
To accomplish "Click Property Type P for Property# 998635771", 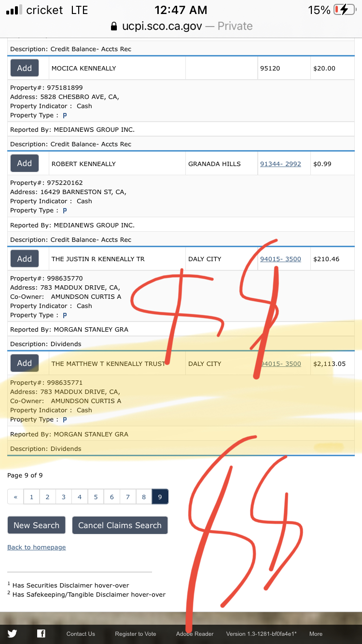I will click(x=65, y=420).
